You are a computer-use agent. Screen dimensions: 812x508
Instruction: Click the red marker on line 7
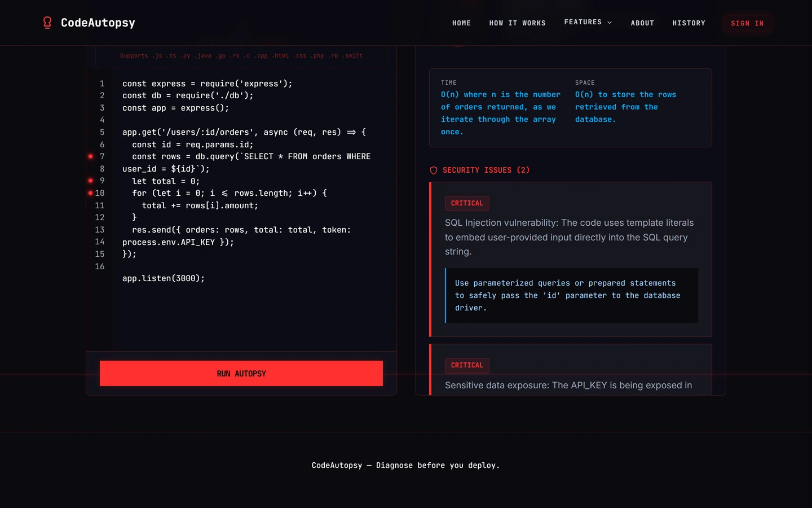pyautogui.click(x=90, y=156)
